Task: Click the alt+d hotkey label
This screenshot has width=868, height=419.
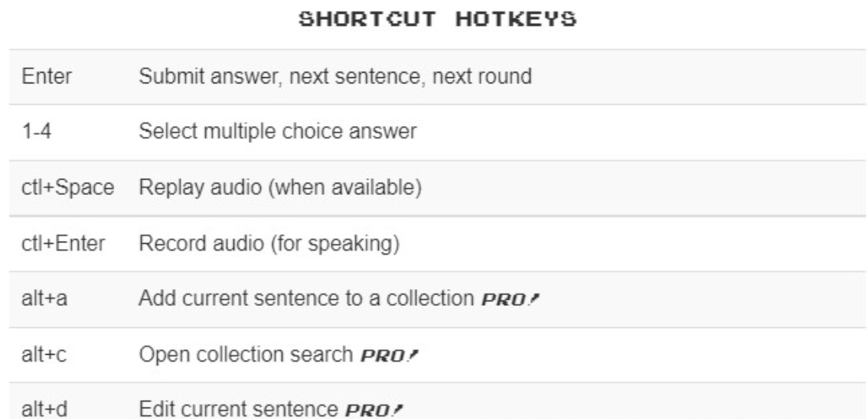Action: click(44, 410)
